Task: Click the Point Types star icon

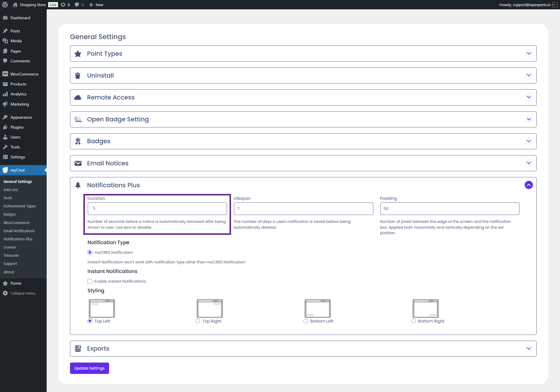Action: [78, 54]
